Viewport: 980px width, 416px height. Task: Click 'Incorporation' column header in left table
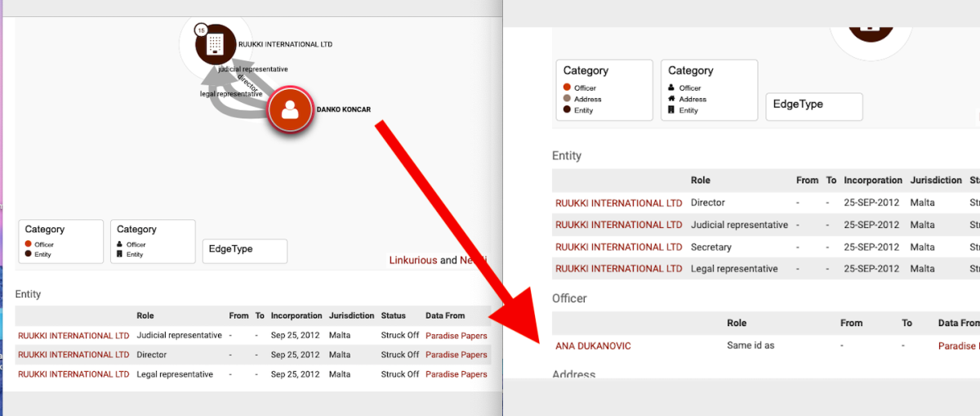(x=296, y=315)
